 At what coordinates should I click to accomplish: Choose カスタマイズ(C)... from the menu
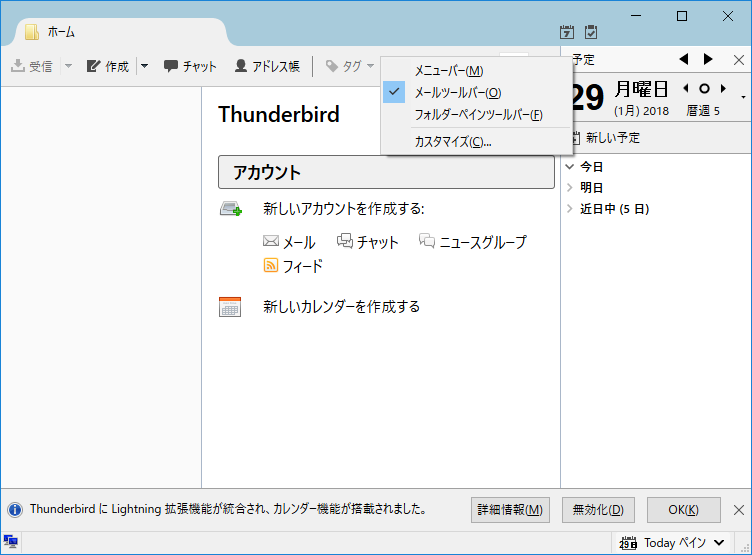point(477,142)
